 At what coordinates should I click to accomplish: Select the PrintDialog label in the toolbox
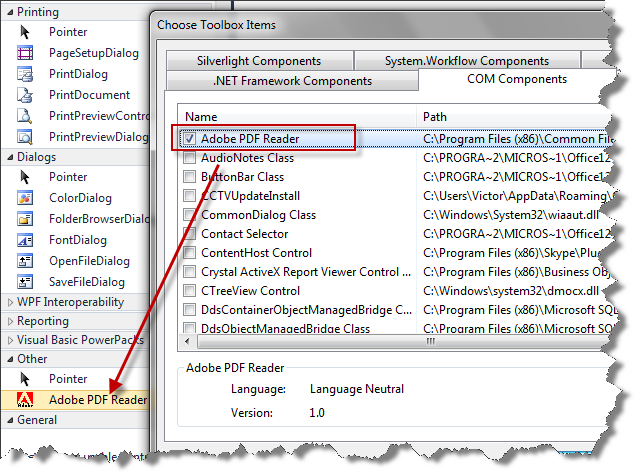[79, 74]
